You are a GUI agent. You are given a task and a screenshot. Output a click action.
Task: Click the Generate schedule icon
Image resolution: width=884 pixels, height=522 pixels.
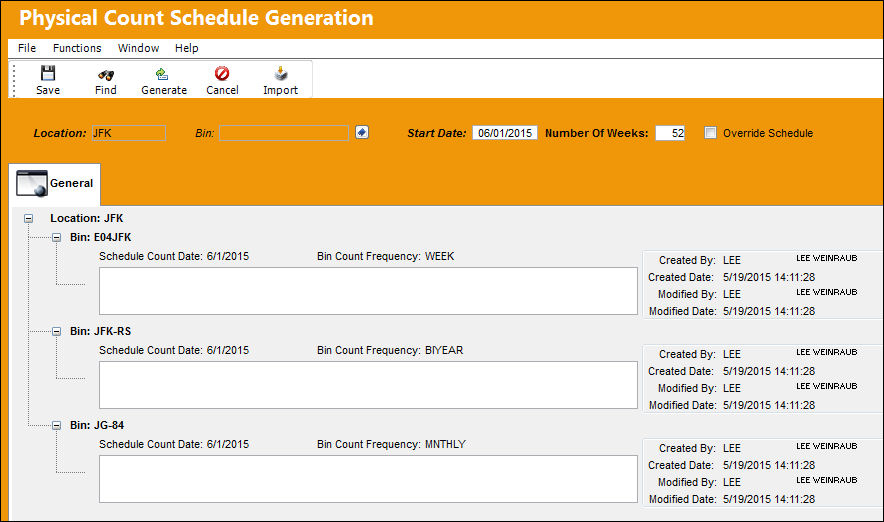pyautogui.click(x=162, y=74)
